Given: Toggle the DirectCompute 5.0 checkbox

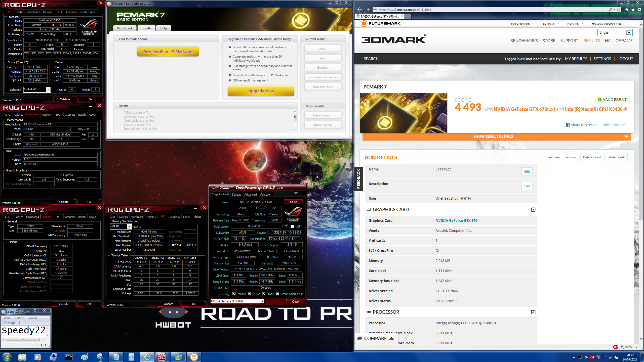Looking at the screenshot, I should [277, 294].
